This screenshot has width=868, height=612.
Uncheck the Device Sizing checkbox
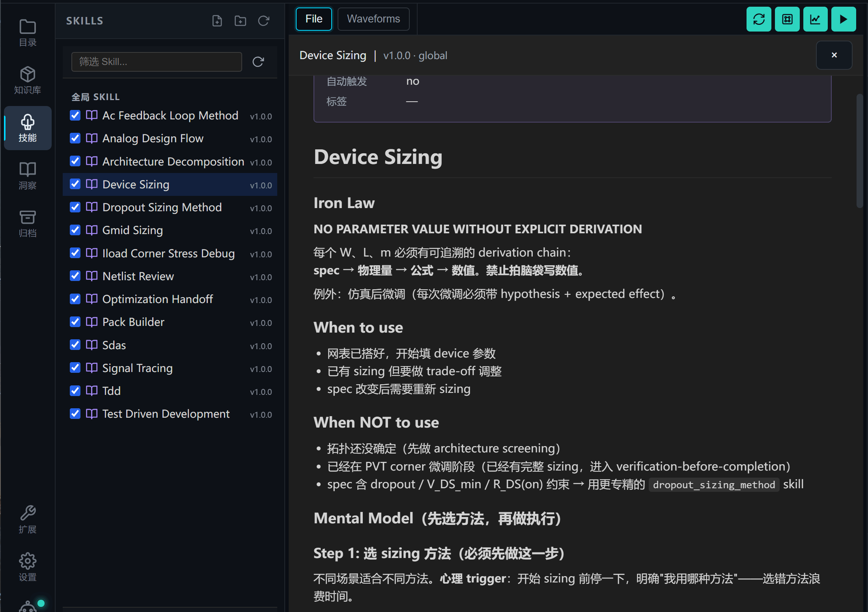pyautogui.click(x=75, y=184)
